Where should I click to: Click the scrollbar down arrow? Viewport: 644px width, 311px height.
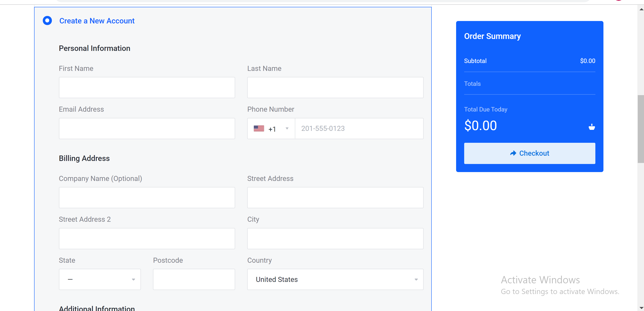tap(641, 308)
